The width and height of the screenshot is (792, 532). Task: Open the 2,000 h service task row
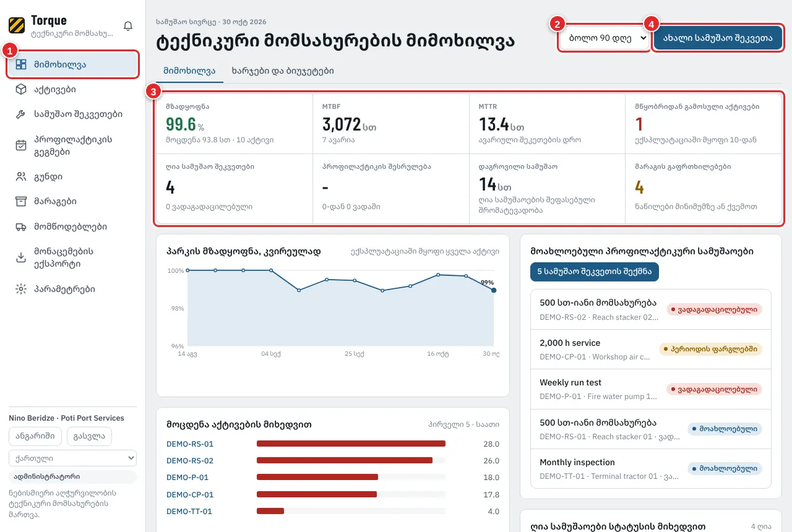(x=651, y=350)
